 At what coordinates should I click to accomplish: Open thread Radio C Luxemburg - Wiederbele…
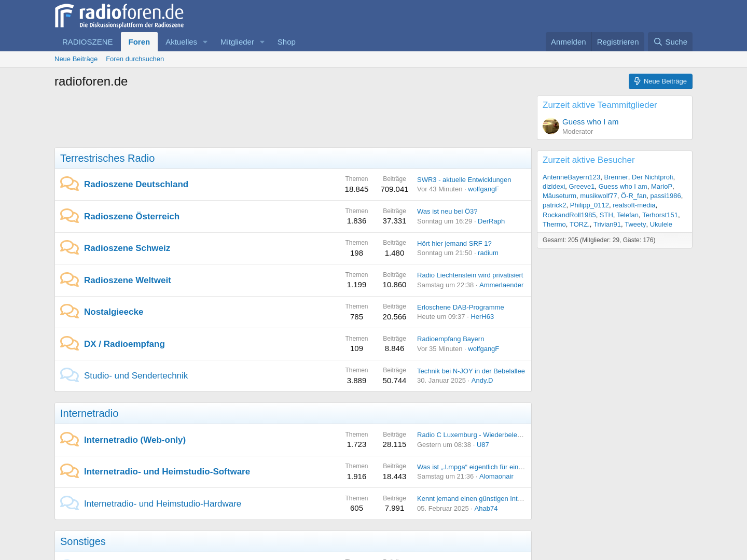tap(471, 435)
